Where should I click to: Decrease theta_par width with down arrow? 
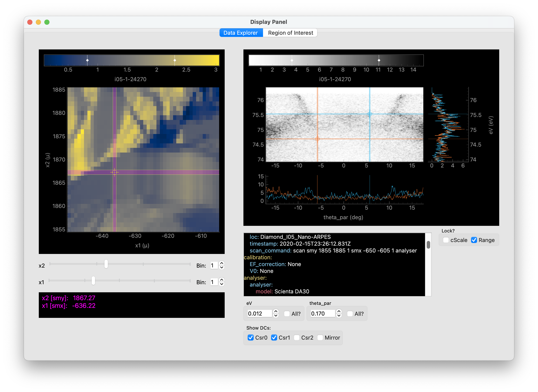point(339,316)
